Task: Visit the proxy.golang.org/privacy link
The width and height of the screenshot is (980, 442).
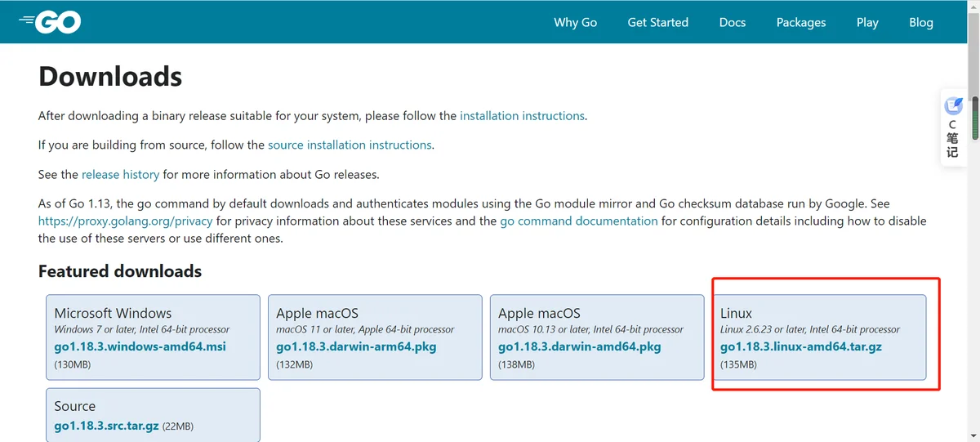Action: pos(125,221)
